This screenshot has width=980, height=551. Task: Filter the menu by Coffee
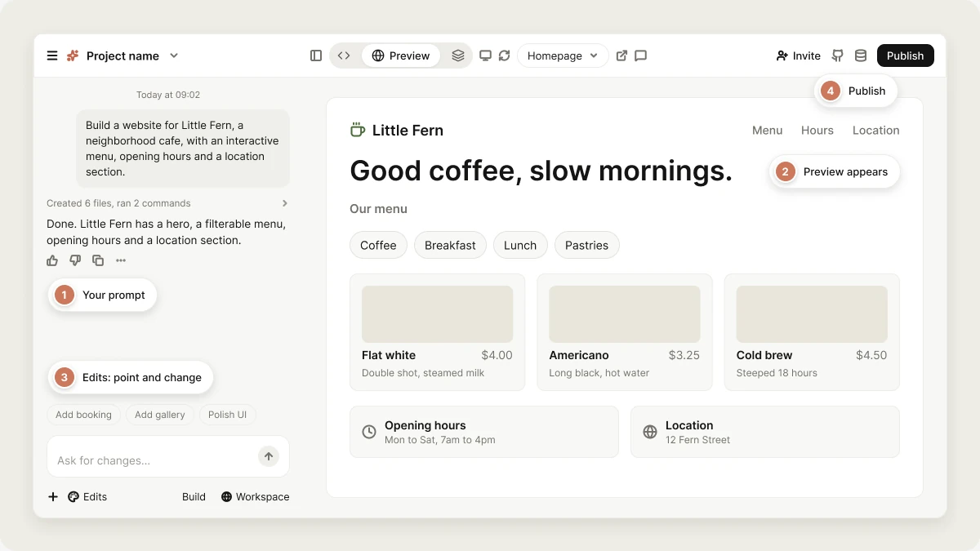378,245
